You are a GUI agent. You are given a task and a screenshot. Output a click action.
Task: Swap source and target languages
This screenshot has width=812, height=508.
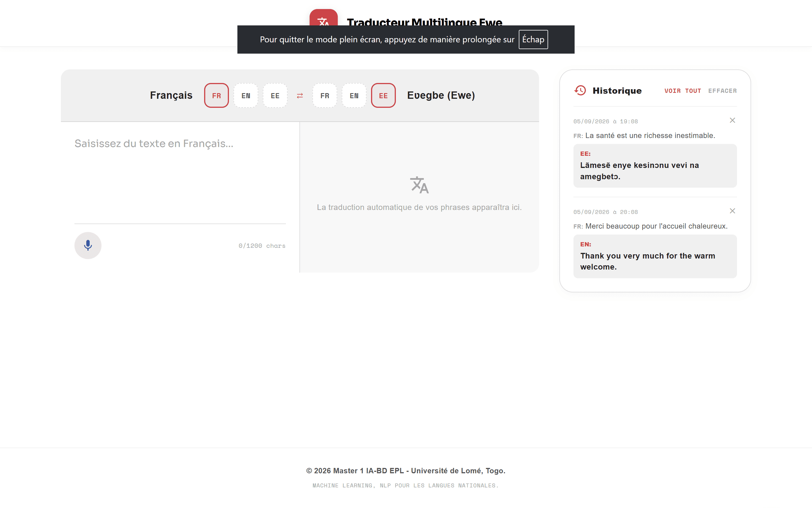(x=300, y=96)
